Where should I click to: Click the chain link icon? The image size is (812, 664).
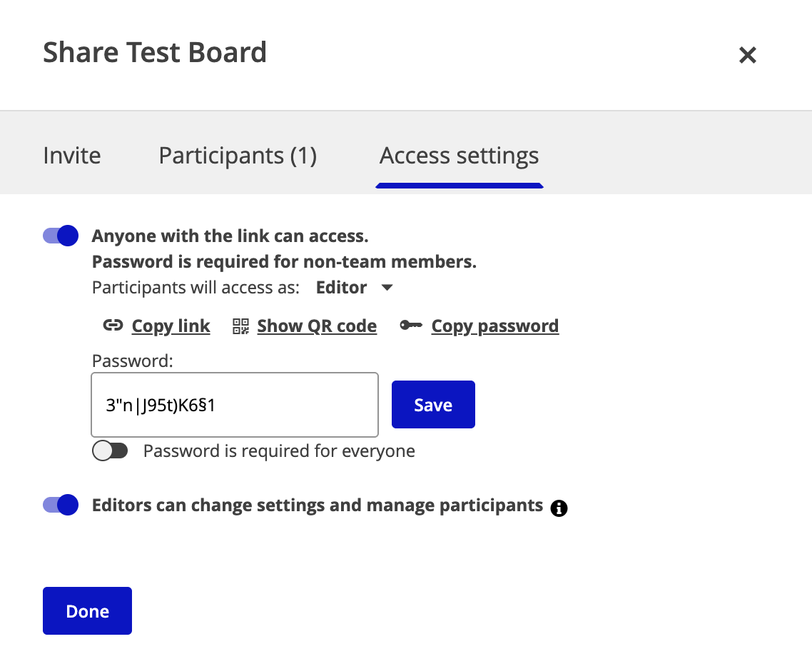[113, 326]
